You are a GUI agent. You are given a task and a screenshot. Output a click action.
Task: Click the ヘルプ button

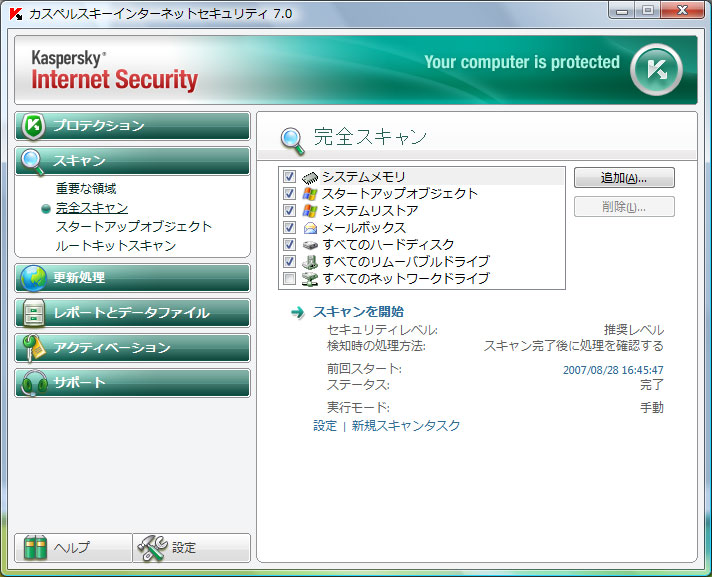tap(74, 548)
